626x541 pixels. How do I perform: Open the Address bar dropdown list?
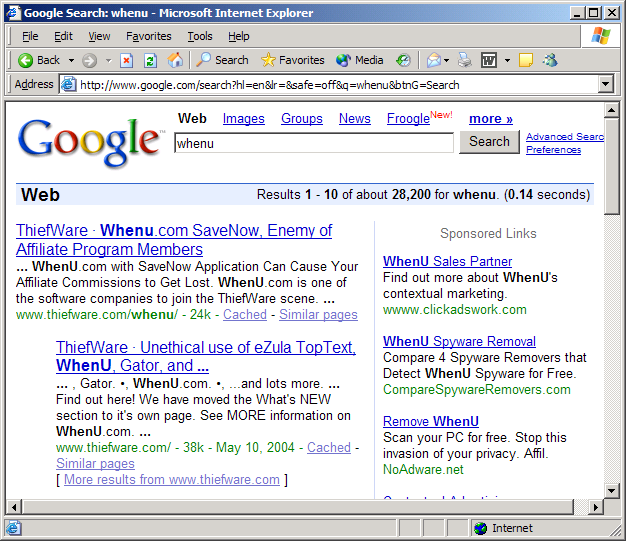[x=606, y=84]
